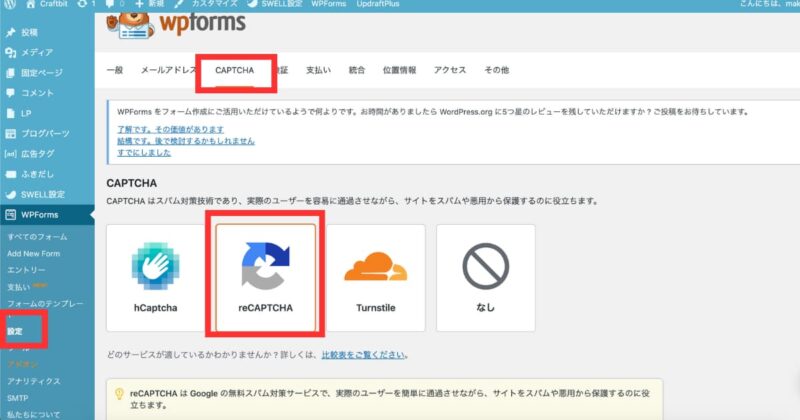Open 支払い submenu item in sidebar
This screenshot has height=420, width=800.
pyautogui.click(x=18, y=287)
